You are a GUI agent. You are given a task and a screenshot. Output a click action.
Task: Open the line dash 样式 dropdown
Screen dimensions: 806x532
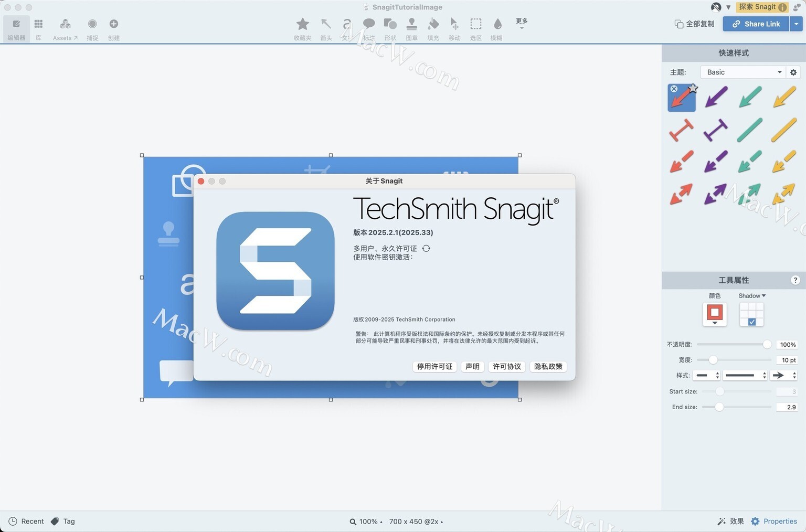(706, 375)
